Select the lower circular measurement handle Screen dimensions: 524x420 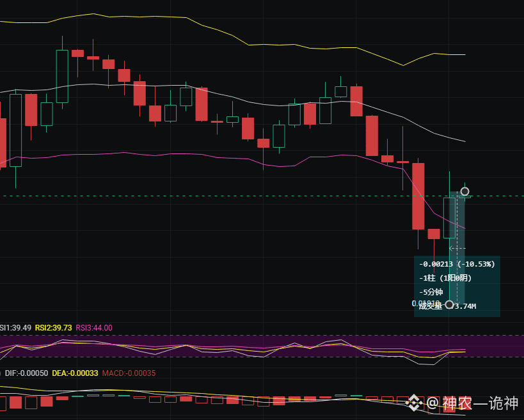point(450,304)
